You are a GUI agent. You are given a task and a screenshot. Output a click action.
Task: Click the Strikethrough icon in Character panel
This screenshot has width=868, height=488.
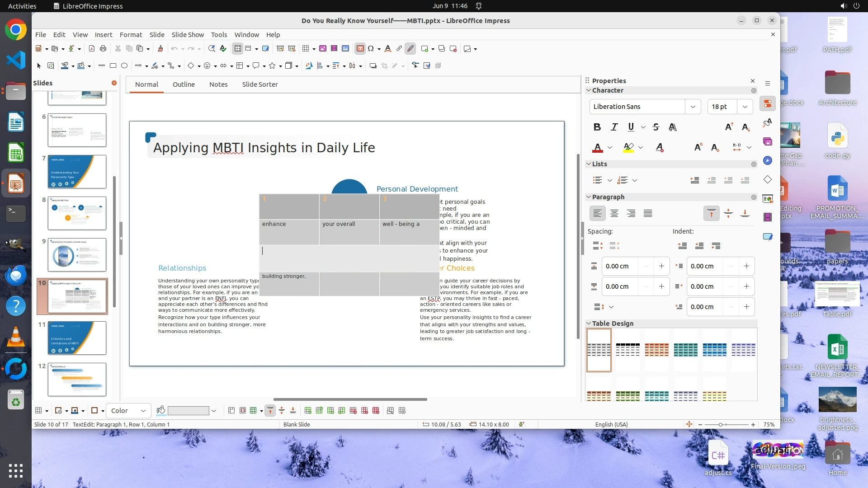click(x=656, y=127)
